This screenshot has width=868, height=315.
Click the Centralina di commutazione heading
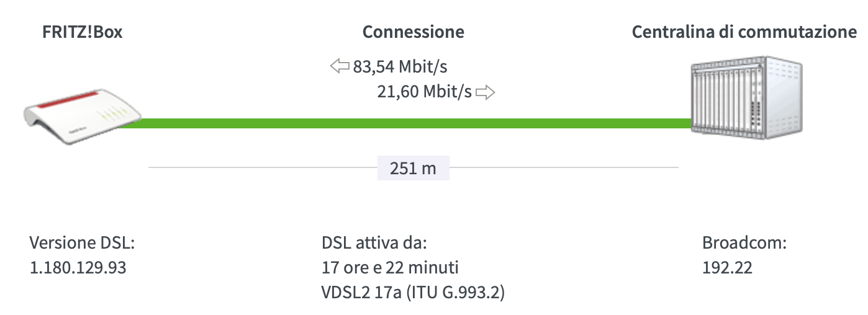744,32
